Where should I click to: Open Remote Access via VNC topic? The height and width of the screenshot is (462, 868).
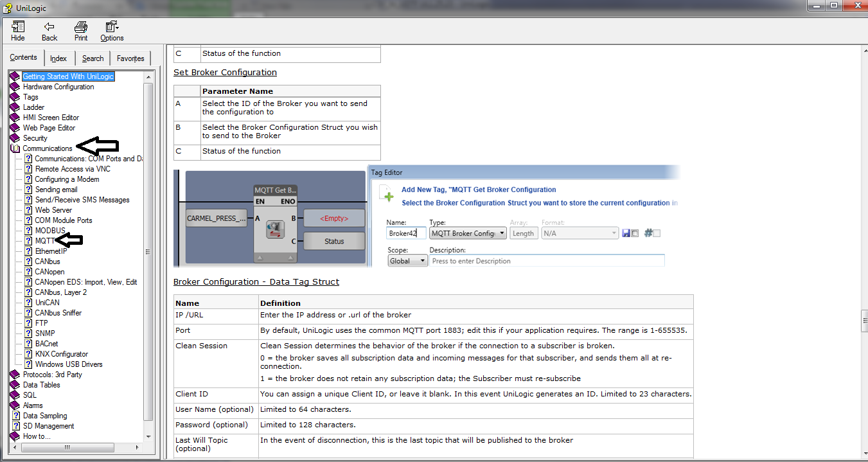point(73,169)
